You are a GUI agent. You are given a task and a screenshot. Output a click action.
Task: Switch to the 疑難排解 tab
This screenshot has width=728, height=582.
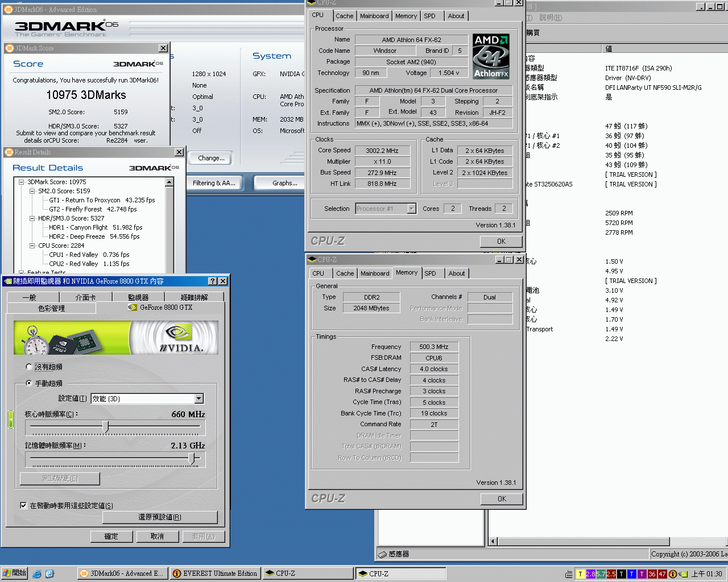[x=194, y=297]
